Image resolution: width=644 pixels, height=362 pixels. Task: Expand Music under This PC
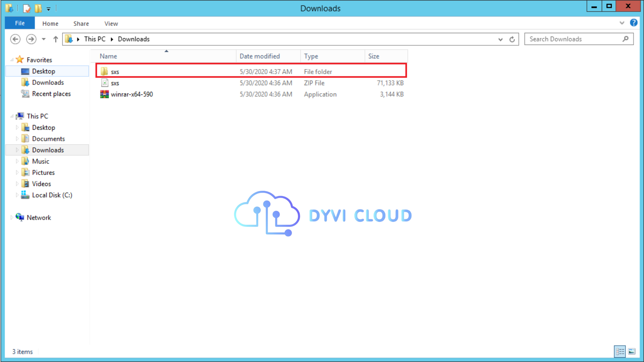tap(17, 161)
